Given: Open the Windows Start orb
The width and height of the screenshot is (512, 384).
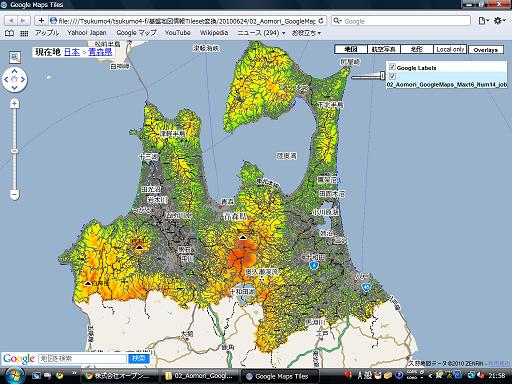Looking at the screenshot, I should [x=14, y=376].
